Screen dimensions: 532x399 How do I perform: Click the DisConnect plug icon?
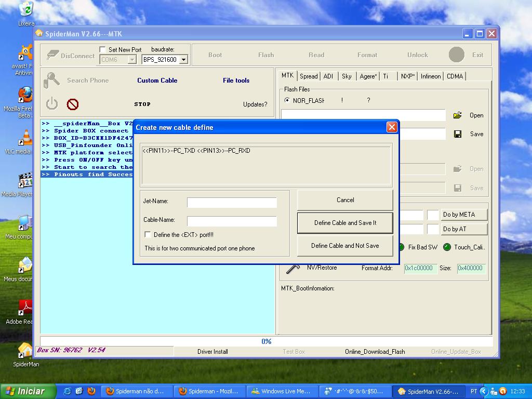point(52,55)
